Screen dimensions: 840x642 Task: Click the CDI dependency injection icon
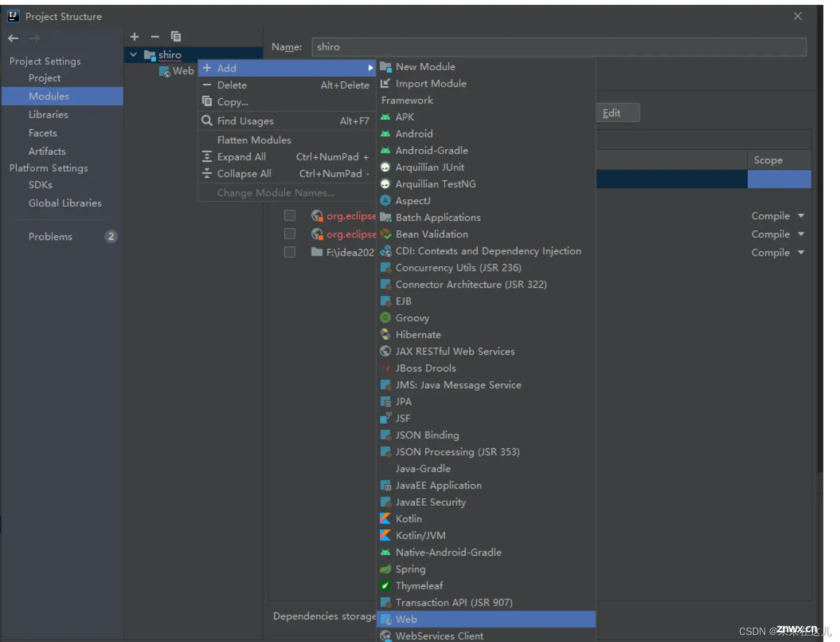pos(385,251)
